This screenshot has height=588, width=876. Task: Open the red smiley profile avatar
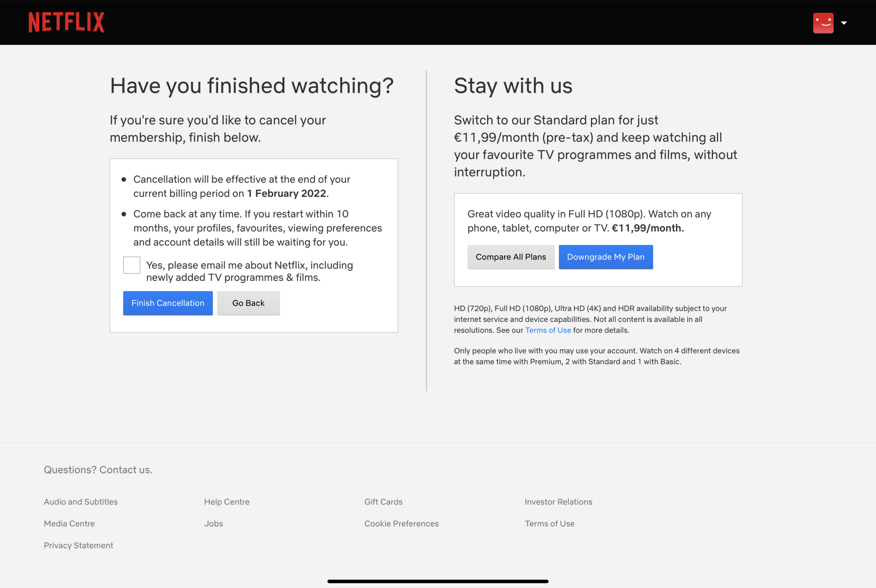[x=823, y=23]
